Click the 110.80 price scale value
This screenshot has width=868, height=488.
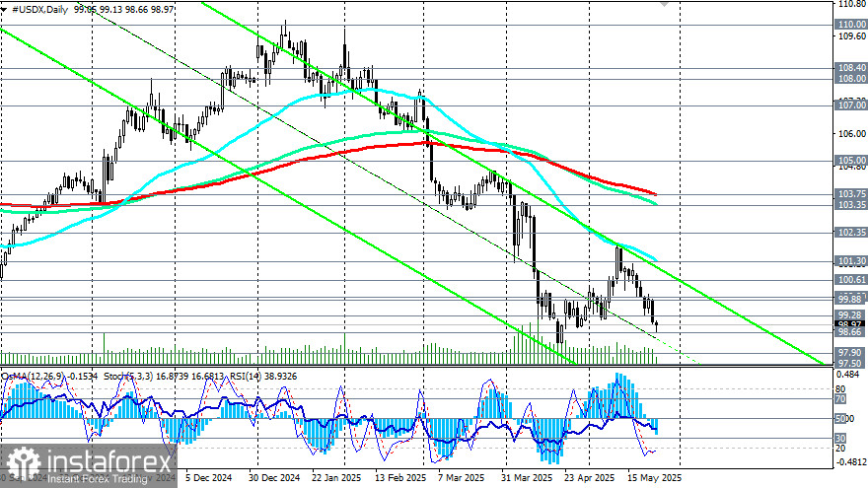pyautogui.click(x=852, y=3)
